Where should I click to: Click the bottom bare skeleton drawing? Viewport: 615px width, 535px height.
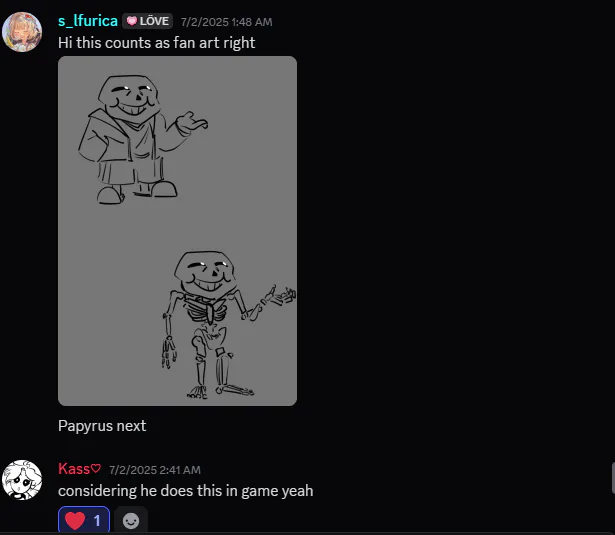[x=229, y=325]
